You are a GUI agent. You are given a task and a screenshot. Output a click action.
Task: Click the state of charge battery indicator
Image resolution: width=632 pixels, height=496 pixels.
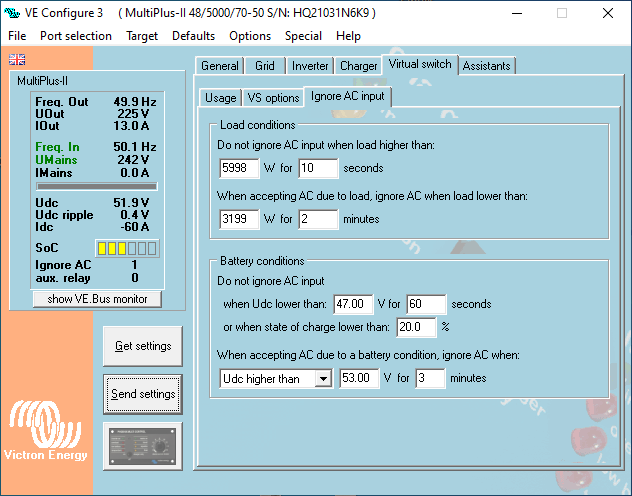point(126,247)
